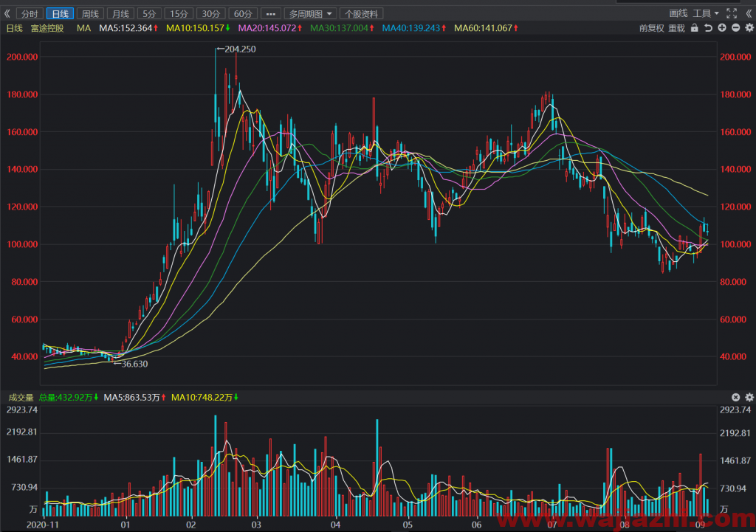Click the 03 month axis label
This screenshot has width=756, height=532.
[x=256, y=525]
